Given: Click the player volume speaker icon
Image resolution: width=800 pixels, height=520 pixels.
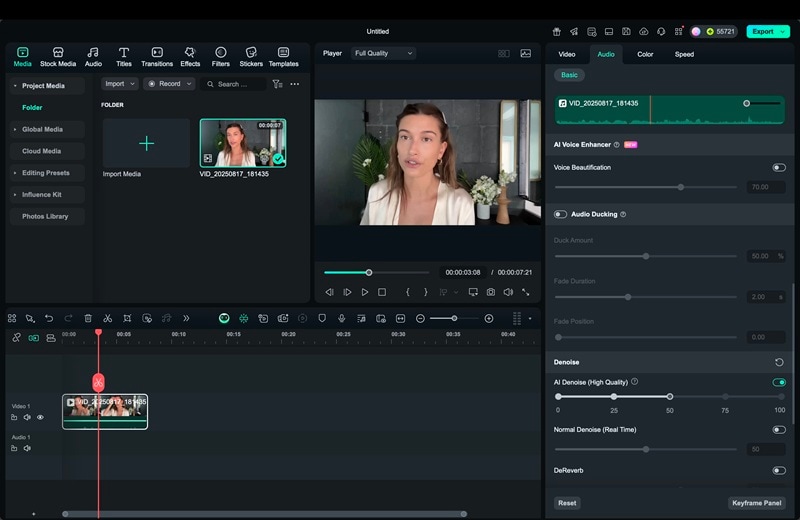Looking at the screenshot, I should click(x=508, y=292).
